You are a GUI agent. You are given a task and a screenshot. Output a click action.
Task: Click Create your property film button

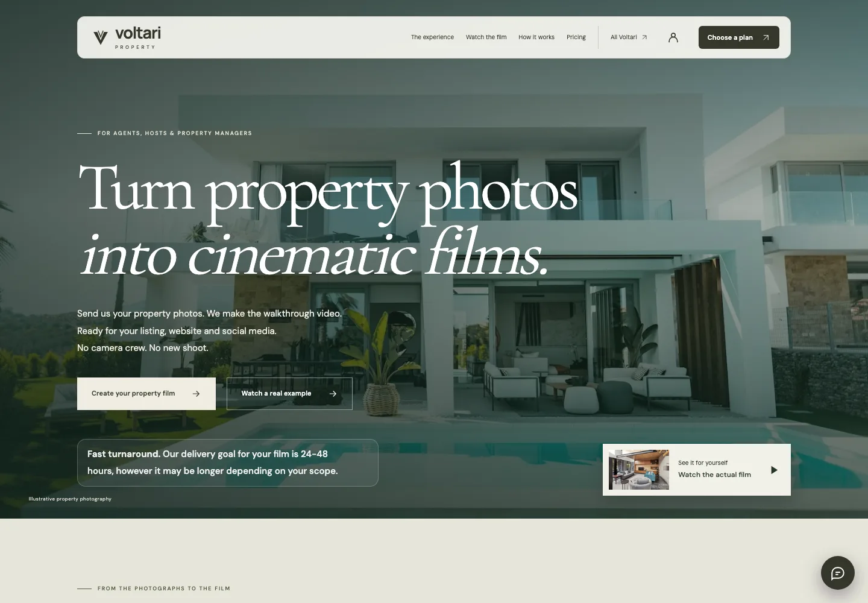(146, 394)
